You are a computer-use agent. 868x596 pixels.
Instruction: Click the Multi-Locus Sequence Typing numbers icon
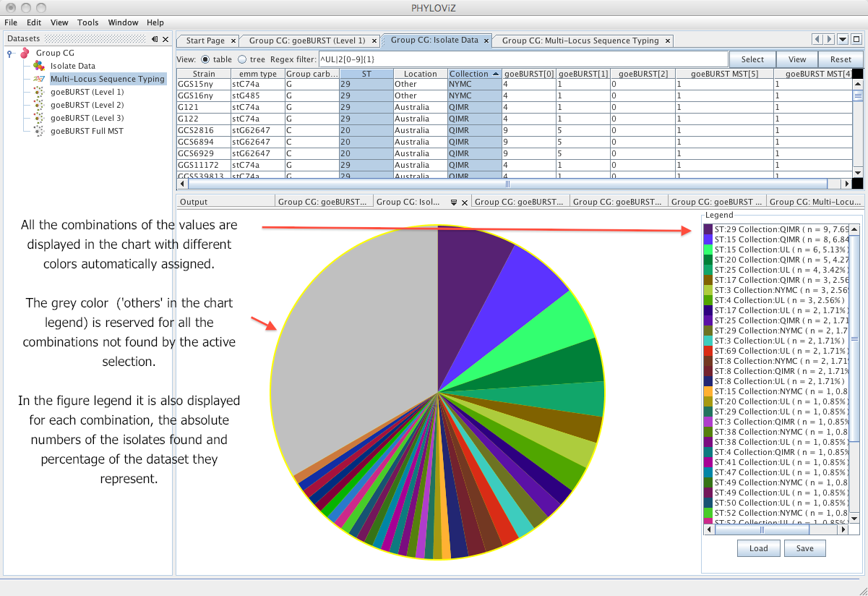point(38,79)
